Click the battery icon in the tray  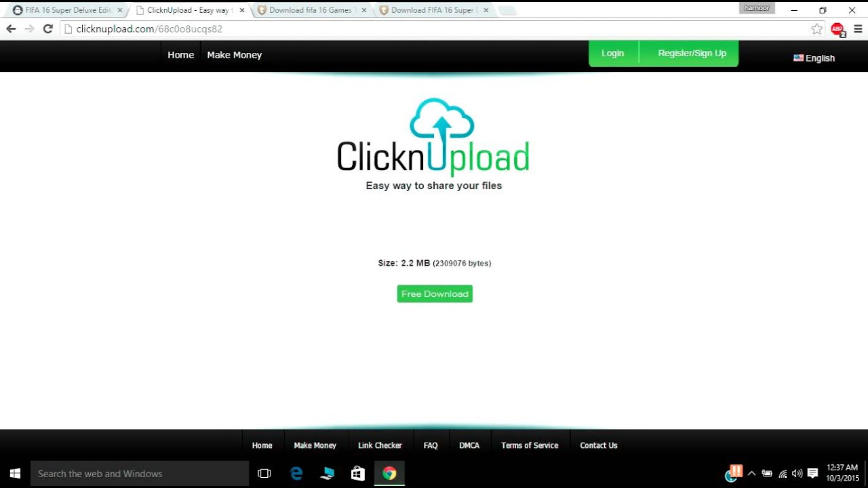tap(767, 474)
